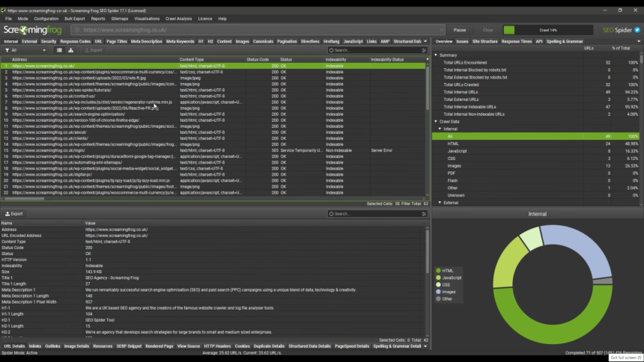Expand the main tabs overflow arrow
Image resolution: width=644 pixels, height=362 pixels.
[425, 42]
